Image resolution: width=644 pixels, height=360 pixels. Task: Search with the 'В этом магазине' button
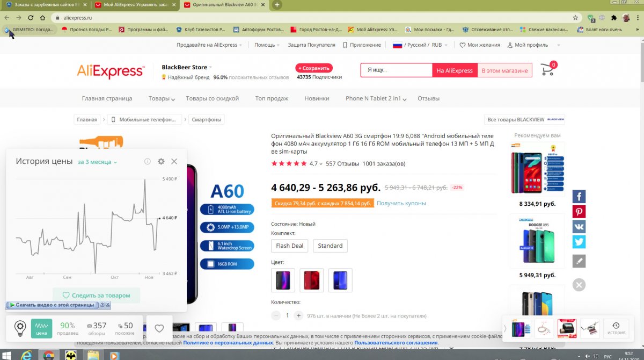(504, 70)
